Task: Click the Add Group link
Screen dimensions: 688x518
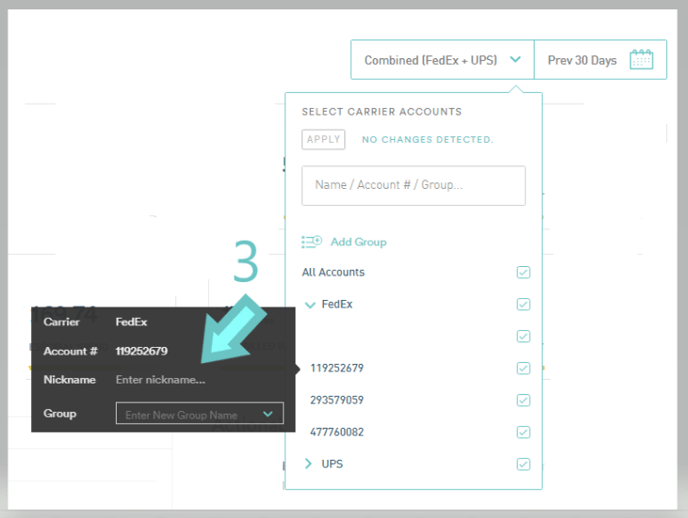Action: coord(358,242)
